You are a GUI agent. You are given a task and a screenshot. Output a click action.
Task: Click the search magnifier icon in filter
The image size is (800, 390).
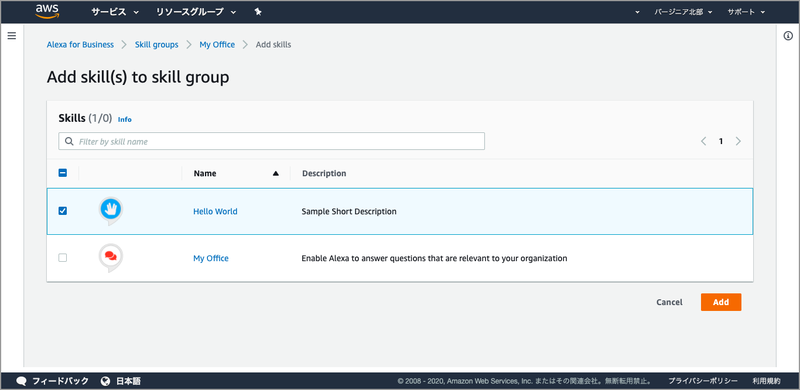coord(69,141)
